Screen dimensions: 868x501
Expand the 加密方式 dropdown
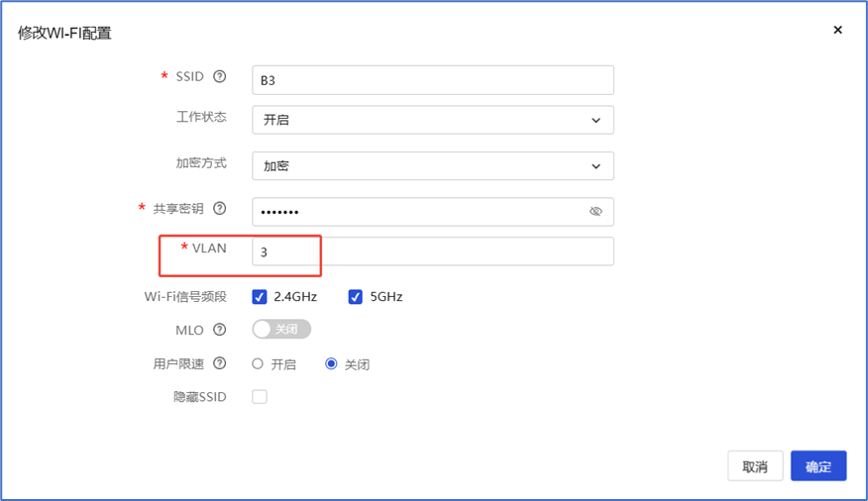click(432, 166)
